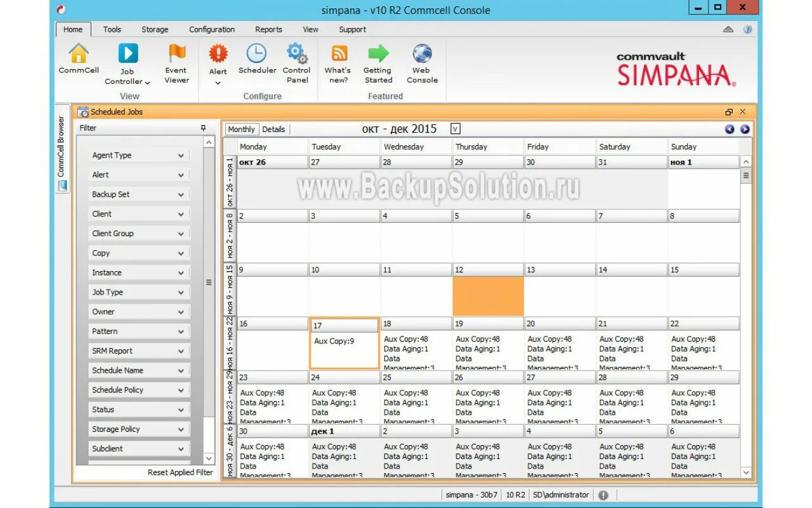Select Tuesday 17 cell with Aux Copy:9
The width and height of the screenshot is (812, 508).
click(x=344, y=344)
